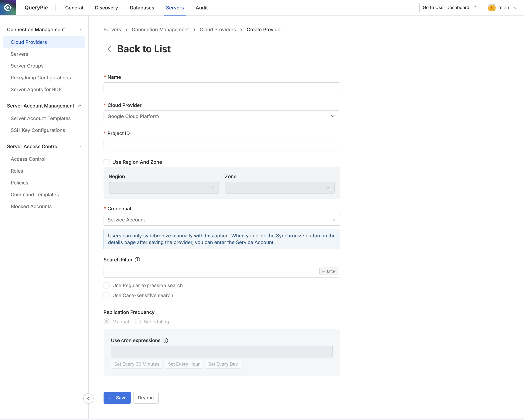
Task: Open the Cloud Provider dropdown
Action: point(222,117)
